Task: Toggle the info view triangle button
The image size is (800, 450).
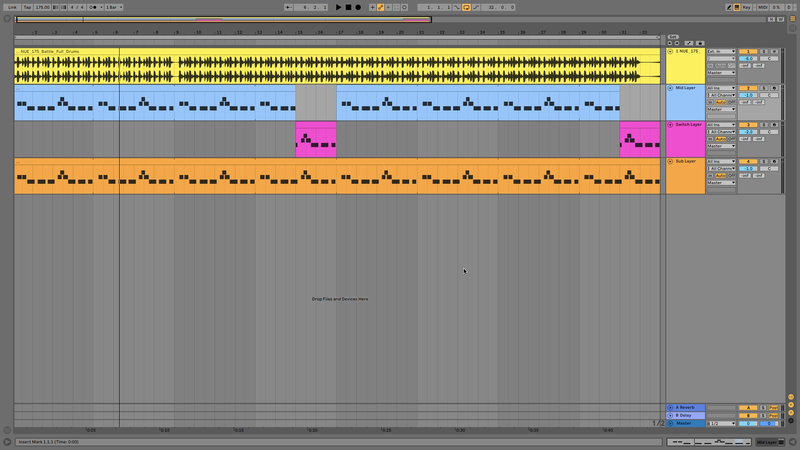Action: point(7,442)
